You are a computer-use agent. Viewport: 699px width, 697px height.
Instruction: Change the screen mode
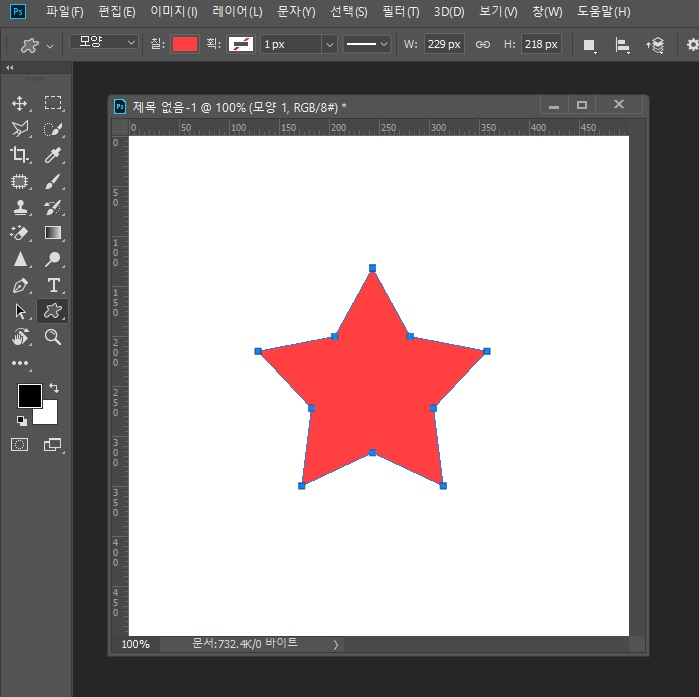pos(53,444)
